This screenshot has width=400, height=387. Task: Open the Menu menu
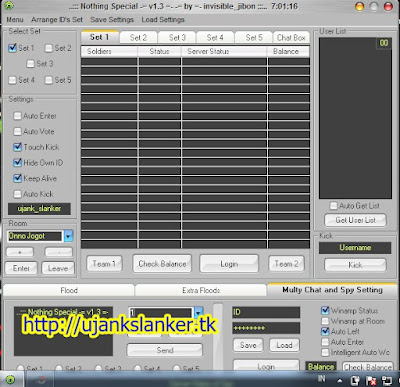pyautogui.click(x=15, y=20)
